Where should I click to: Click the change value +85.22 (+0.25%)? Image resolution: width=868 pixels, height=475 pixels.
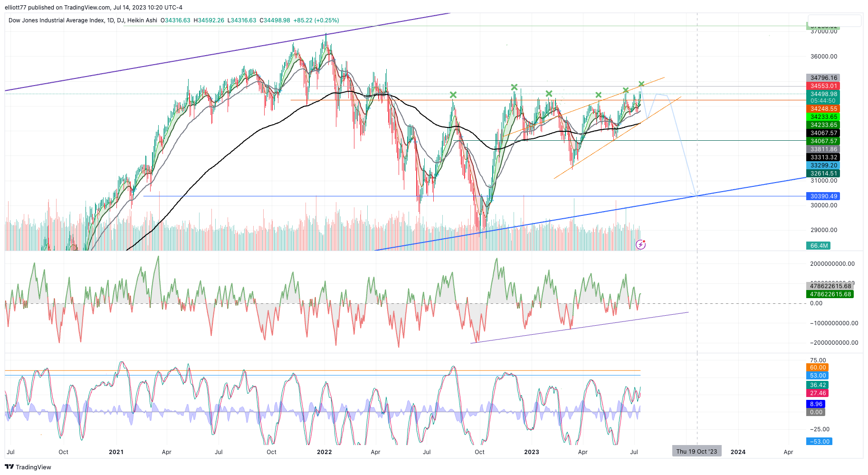316,20
